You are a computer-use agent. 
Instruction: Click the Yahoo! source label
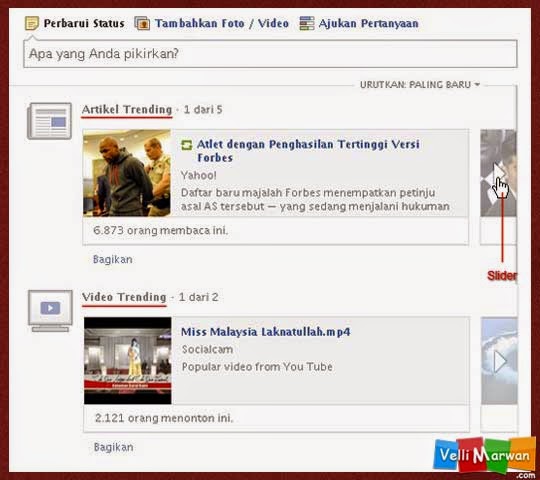[199, 175]
